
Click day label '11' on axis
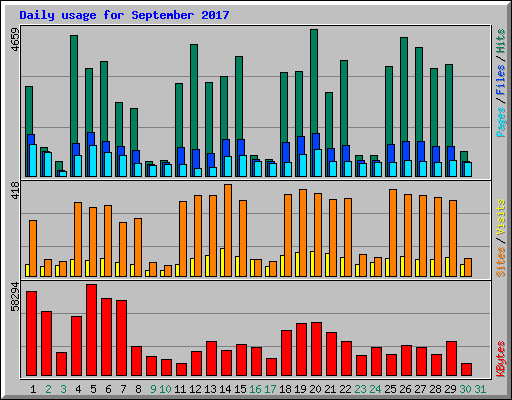180,389
